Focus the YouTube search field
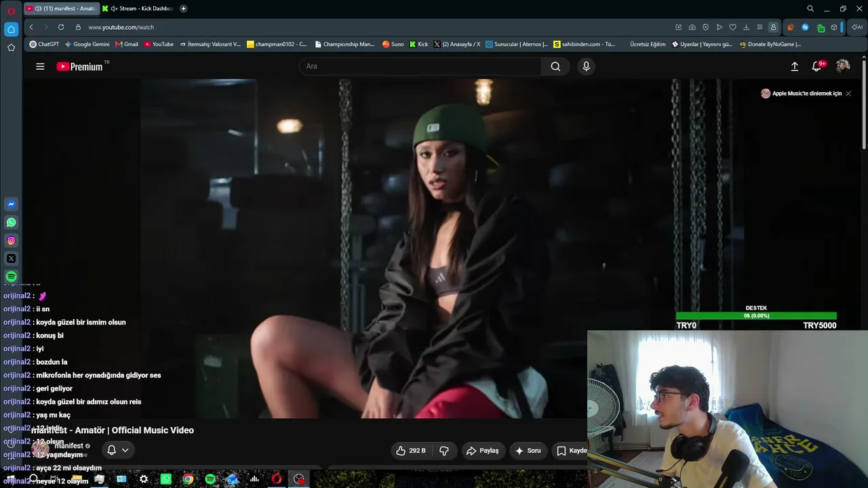Screen dimensions: 868x488 [420, 66]
